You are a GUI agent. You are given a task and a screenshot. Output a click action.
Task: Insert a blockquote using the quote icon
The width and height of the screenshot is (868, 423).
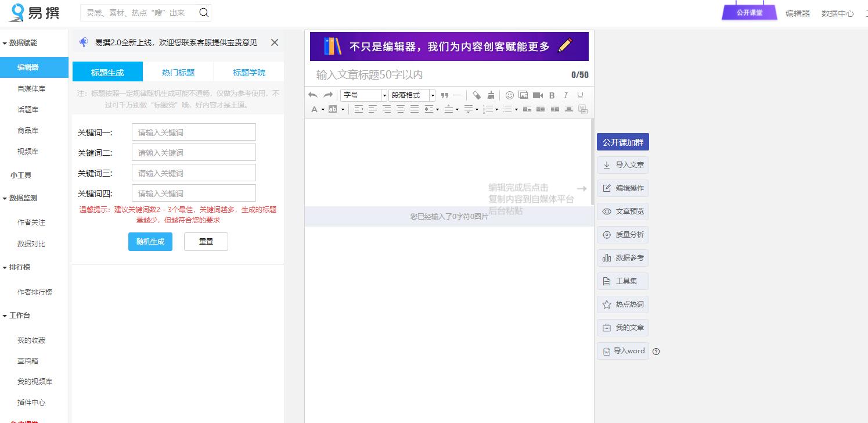[445, 95]
